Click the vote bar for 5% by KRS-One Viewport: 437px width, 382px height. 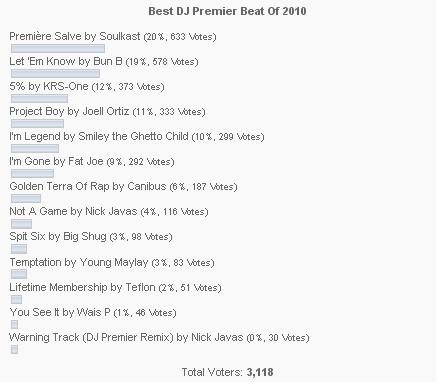coord(39,99)
